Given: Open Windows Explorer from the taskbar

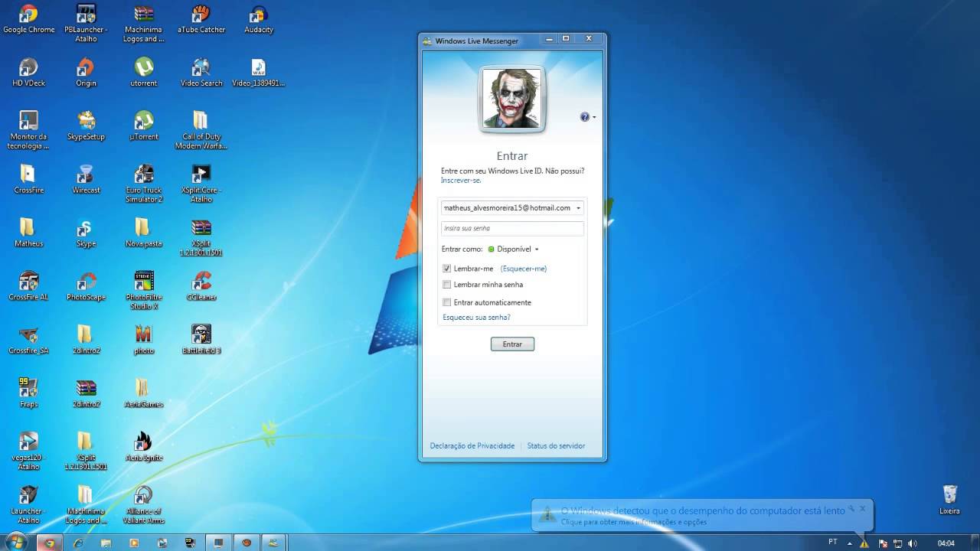Looking at the screenshot, I should tap(106, 543).
